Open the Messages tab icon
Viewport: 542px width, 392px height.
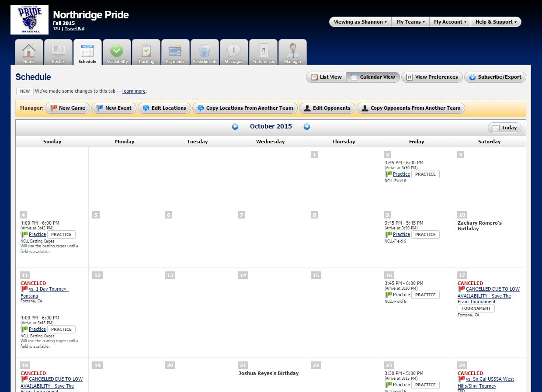pyautogui.click(x=234, y=52)
